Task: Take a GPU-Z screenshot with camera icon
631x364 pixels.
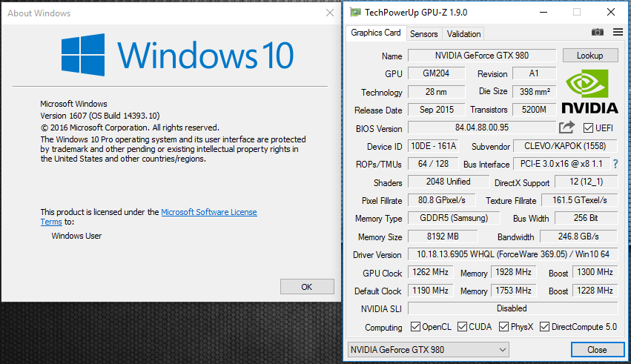Action: (597, 32)
